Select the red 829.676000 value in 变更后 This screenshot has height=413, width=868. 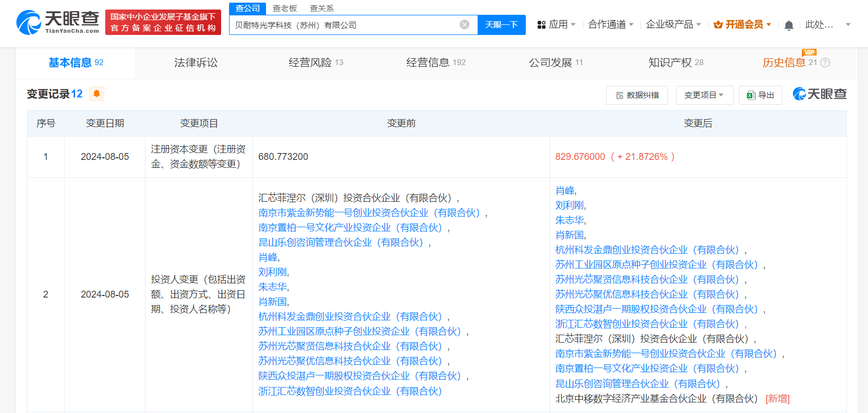[x=580, y=157]
